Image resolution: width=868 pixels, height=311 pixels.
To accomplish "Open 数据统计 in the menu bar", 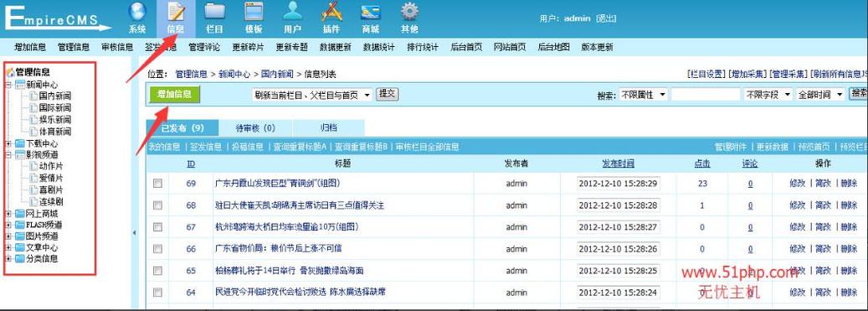I will (x=378, y=47).
